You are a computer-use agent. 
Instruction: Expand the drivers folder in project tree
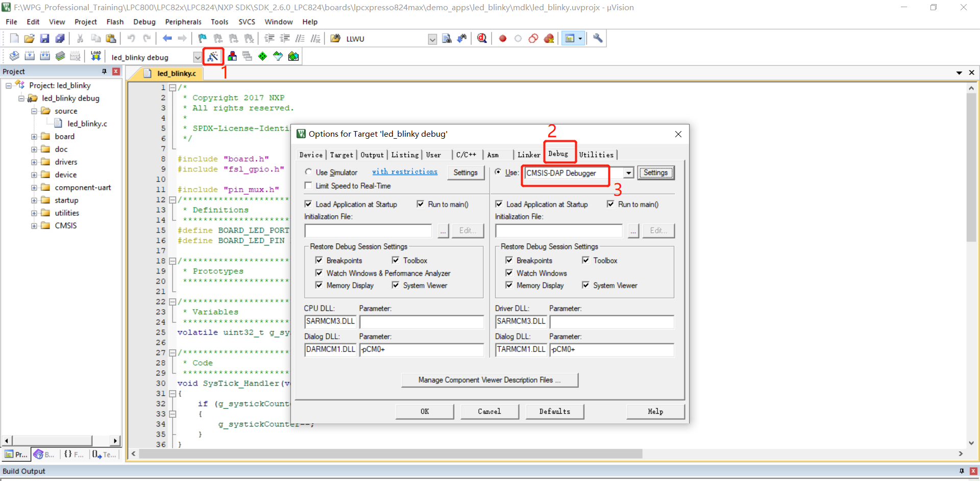(34, 162)
